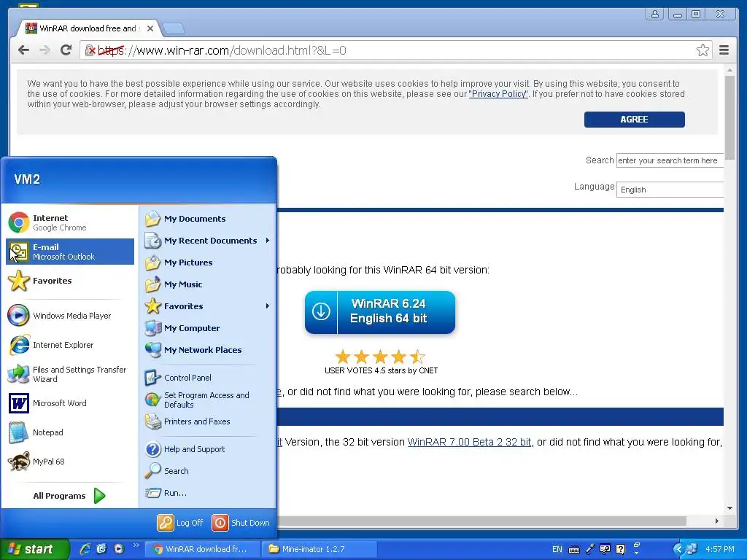Viewport: 747px width, 560px height.
Task: Open Media Player quick launch icon
Action: [x=119, y=549]
